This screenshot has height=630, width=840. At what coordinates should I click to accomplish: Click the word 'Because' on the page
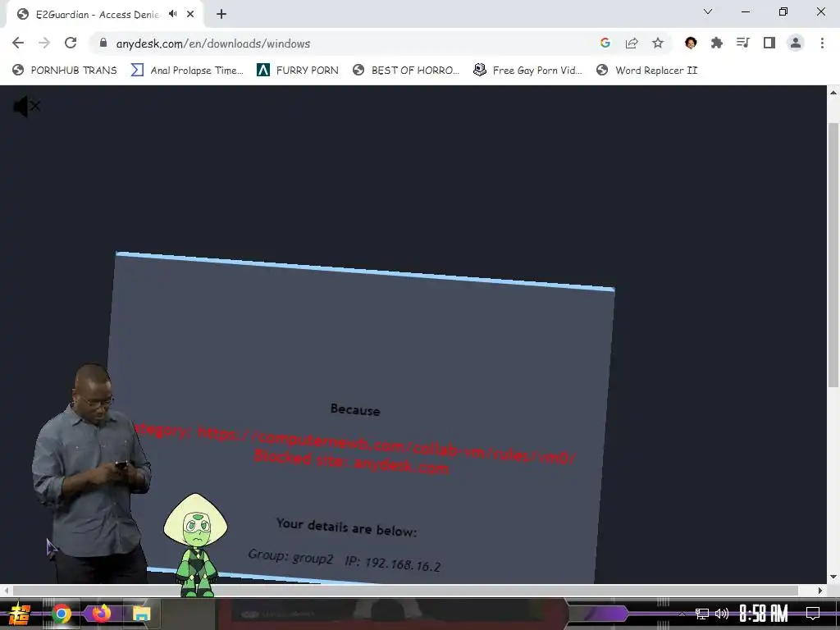[x=355, y=409]
